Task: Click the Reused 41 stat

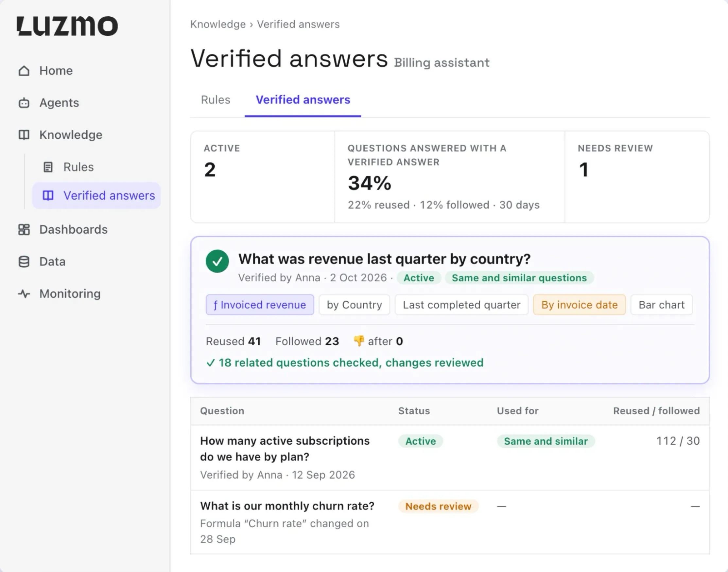Action: pos(233,341)
